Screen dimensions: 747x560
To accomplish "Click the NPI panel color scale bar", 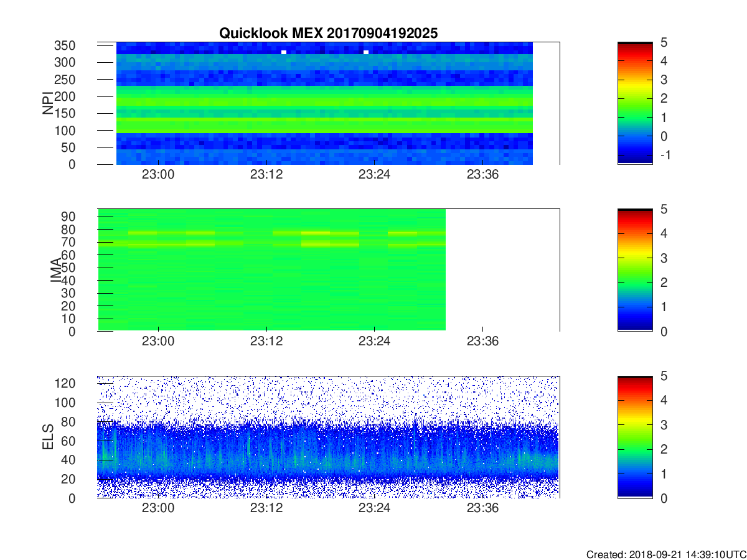I will coord(635,103).
